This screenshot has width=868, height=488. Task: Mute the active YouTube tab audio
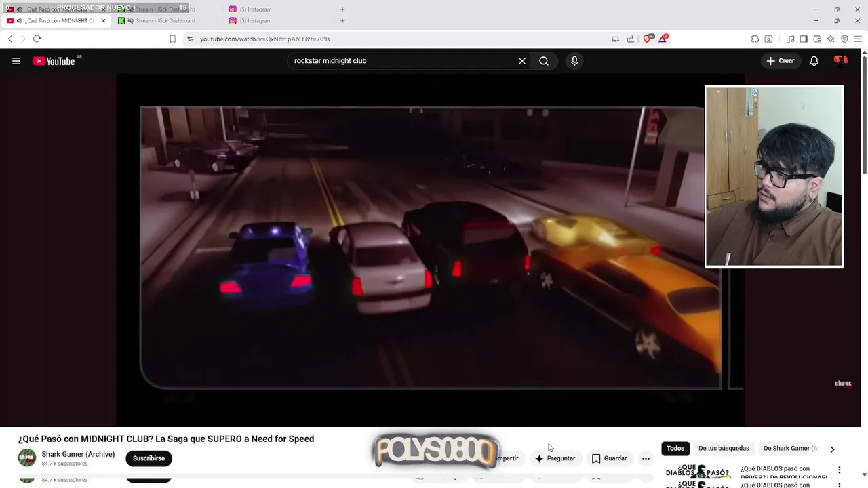pos(19,21)
